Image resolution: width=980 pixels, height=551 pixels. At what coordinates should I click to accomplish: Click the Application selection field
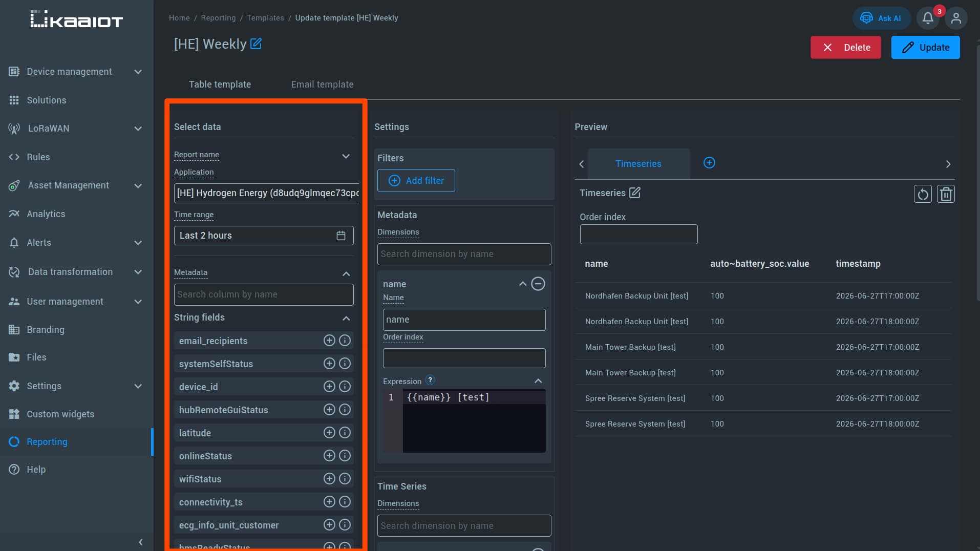pyautogui.click(x=266, y=193)
